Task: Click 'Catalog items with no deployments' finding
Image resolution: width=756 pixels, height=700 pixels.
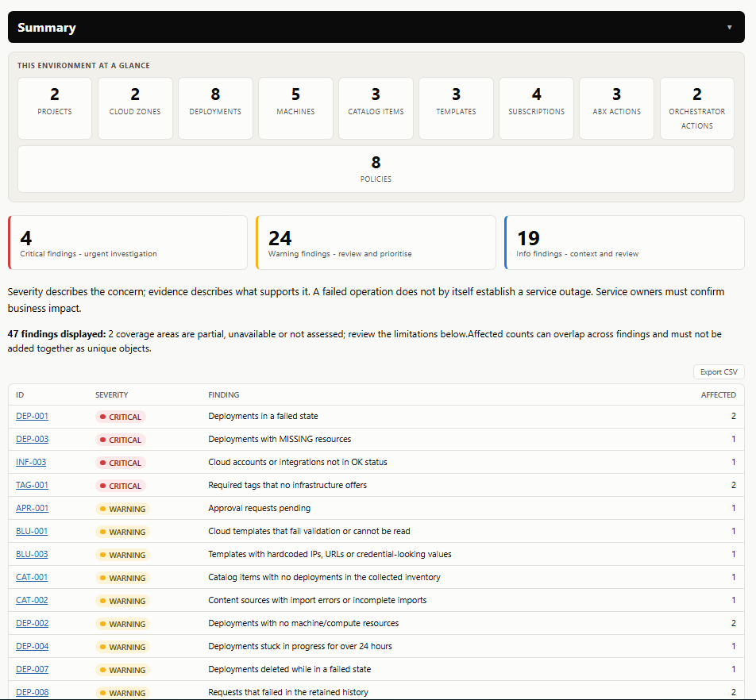Action: pos(325,577)
